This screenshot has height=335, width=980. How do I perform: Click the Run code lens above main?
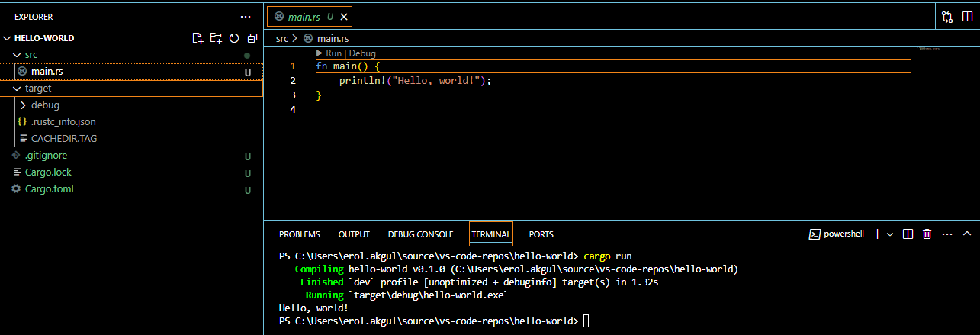[333, 53]
